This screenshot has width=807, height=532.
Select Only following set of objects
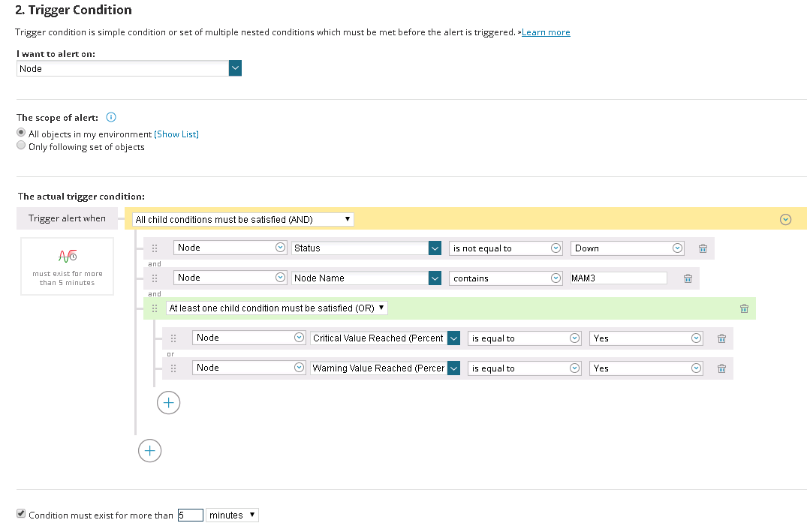(x=21, y=146)
